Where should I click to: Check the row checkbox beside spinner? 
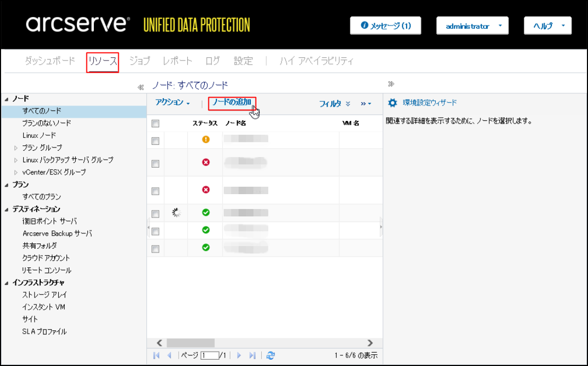pyautogui.click(x=155, y=214)
